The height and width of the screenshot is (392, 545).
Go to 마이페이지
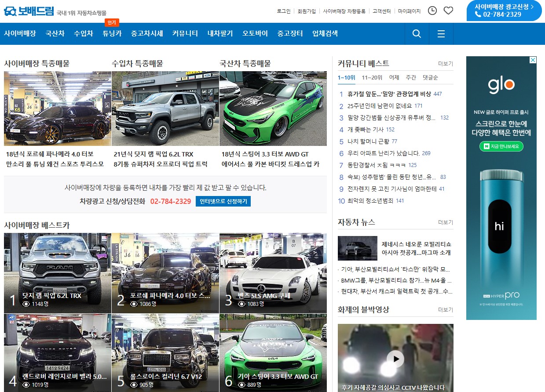coord(410,11)
